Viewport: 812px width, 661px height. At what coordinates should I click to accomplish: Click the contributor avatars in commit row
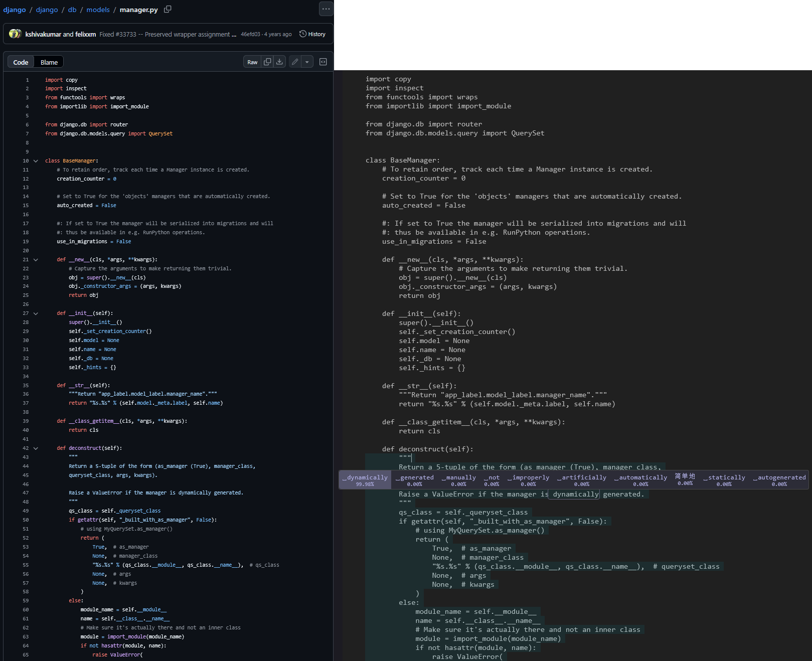coord(16,34)
